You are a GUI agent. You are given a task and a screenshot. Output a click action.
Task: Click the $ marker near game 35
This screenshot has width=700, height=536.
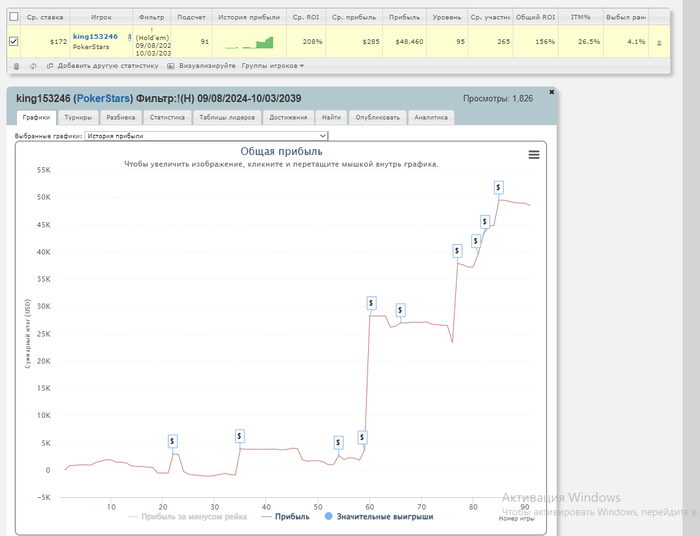pyautogui.click(x=240, y=435)
